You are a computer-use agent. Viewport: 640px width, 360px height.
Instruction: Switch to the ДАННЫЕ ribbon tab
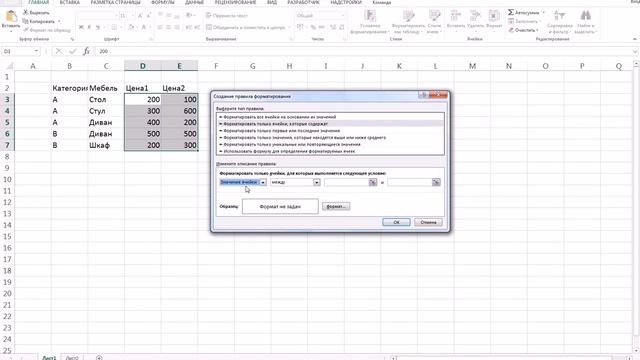[194, 2]
